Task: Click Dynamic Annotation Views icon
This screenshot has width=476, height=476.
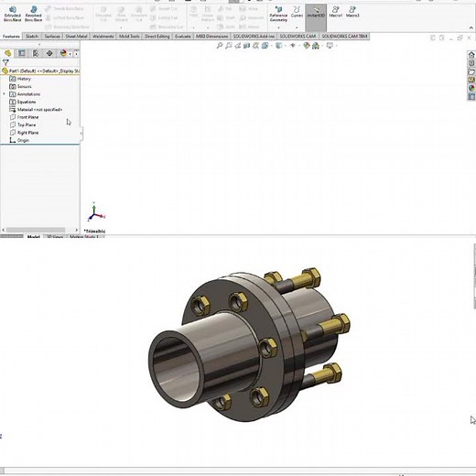Action: coord(255,46)
